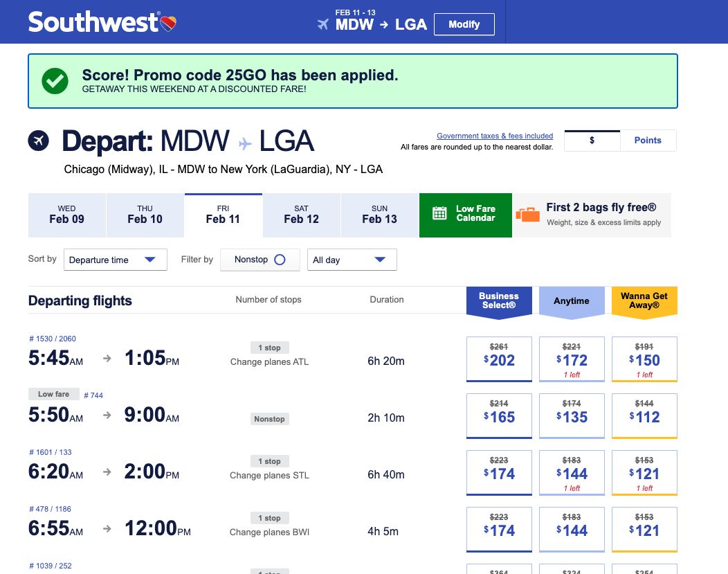Click the Wanna Get Away fare header
This screenshot has height=574, width=728.
(644, 301)
